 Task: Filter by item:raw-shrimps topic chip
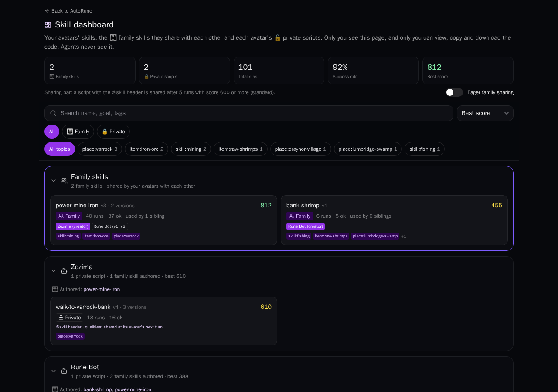(x=241, y=149)
